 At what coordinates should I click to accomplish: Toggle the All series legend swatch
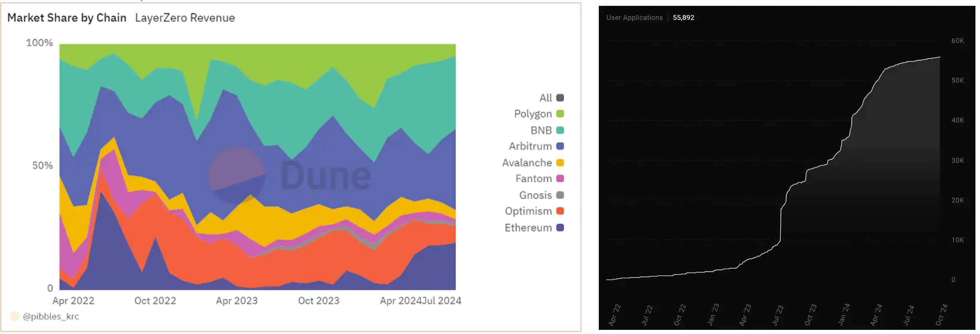560,98
